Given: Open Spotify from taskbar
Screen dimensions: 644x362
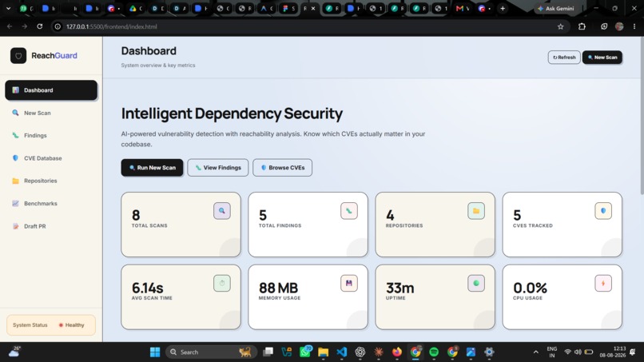Looking at the screenshot, I should [x=434, y=352].
